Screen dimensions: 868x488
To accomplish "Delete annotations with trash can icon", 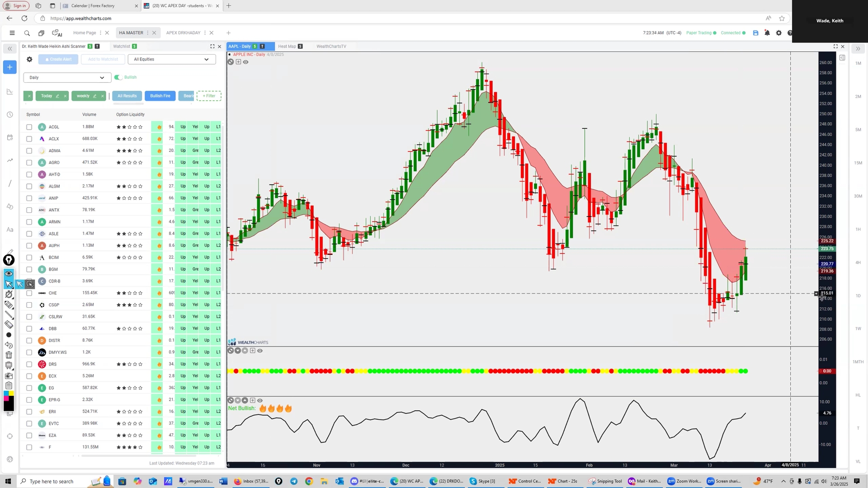I will click(9, 355).
